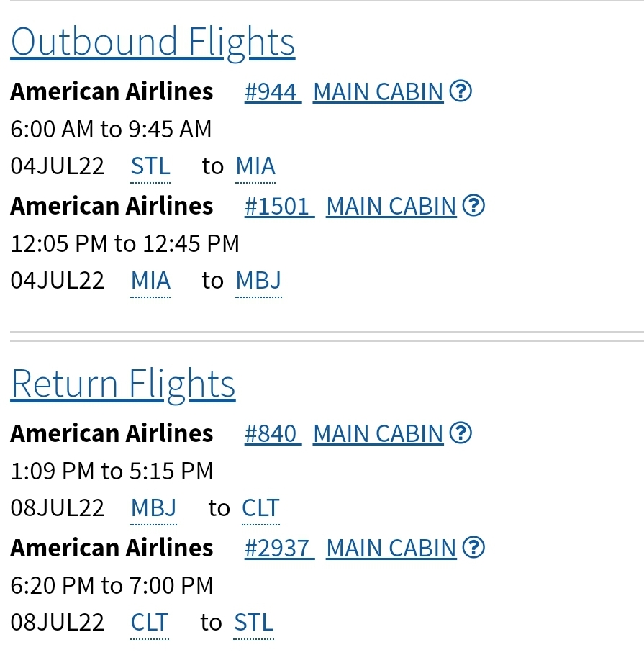Image resolution: width=644 pixels, height=668 pixels.
Task: Open flight number #2937 link
Action: point(278,549)
